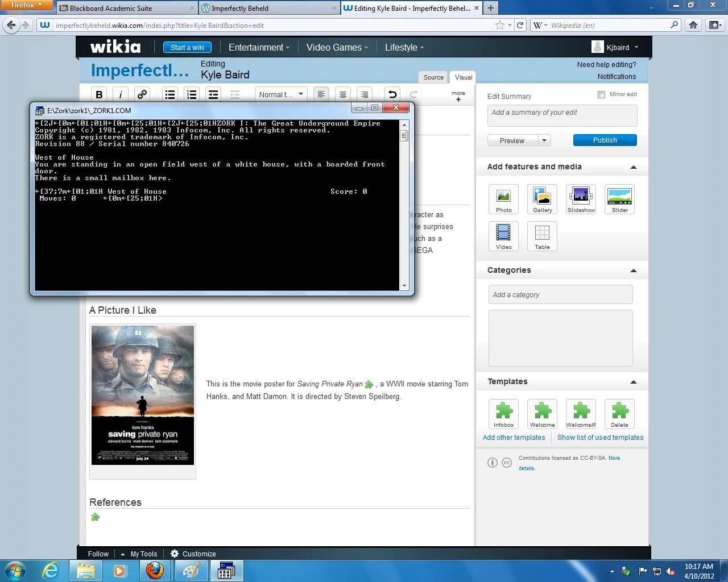Create a numbered list
The image size is (728, 582).
(x=192, y=94)
